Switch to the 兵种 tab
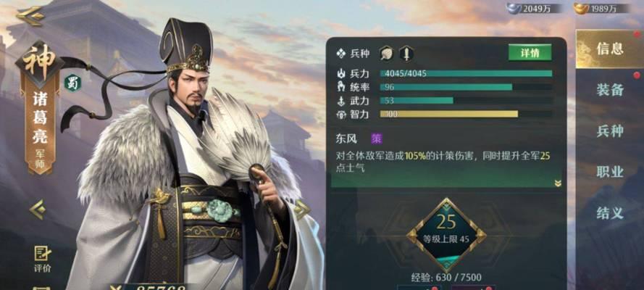This screenshot has height=290, width=644. [610, 131]
